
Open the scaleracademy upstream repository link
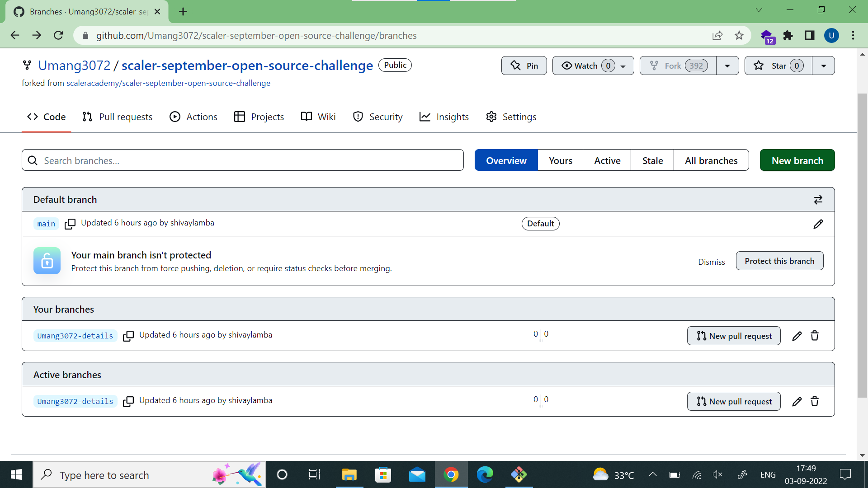click(169, 83)
